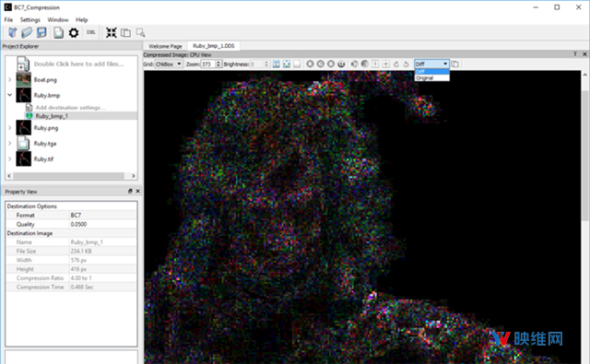Click Add destination settings link

coord(70,108)
